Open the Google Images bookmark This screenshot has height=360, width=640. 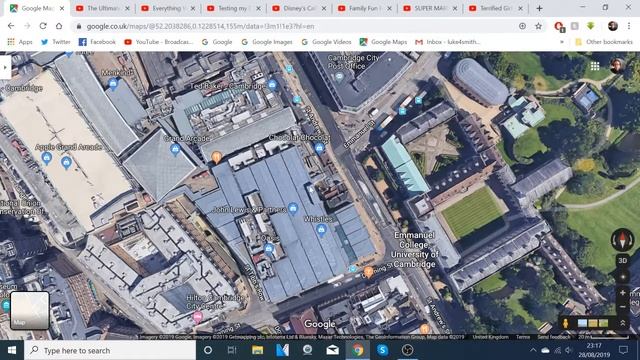[267, 42]
